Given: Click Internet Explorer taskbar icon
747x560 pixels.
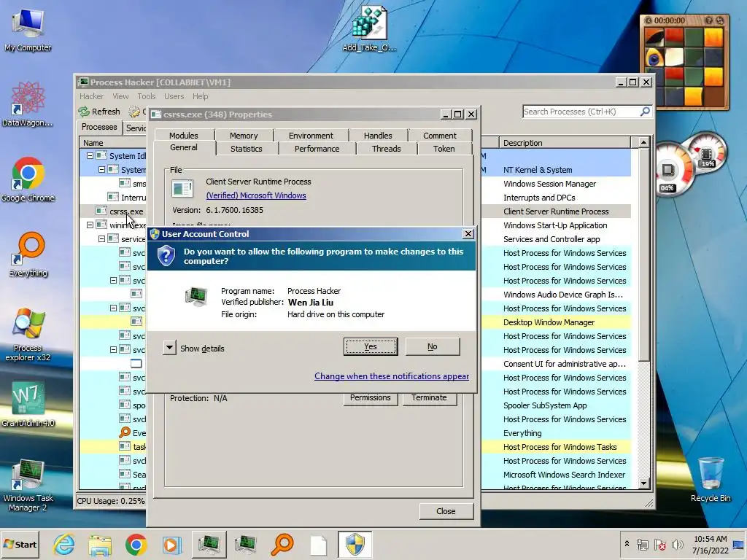Looking at the screenshot, I should [64, 544].
